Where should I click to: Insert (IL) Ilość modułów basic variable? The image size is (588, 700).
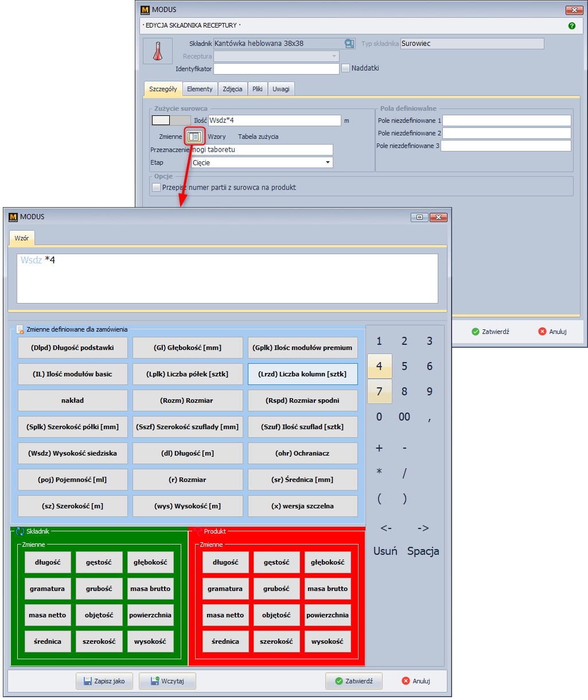click(73, 374)
